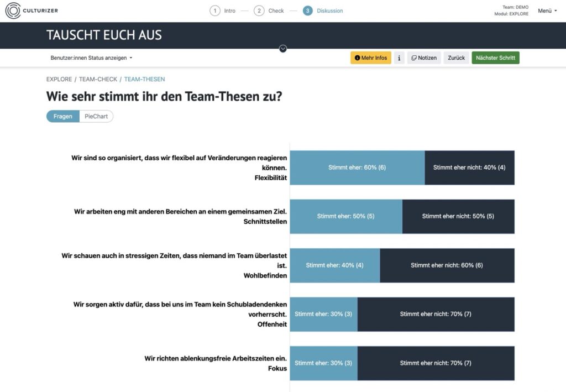
Task: Click the Offenheit label
Action: 272,324
